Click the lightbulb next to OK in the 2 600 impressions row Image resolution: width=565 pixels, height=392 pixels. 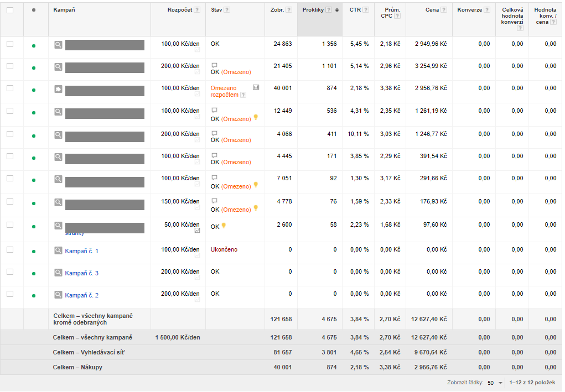[x=224, y=226]
